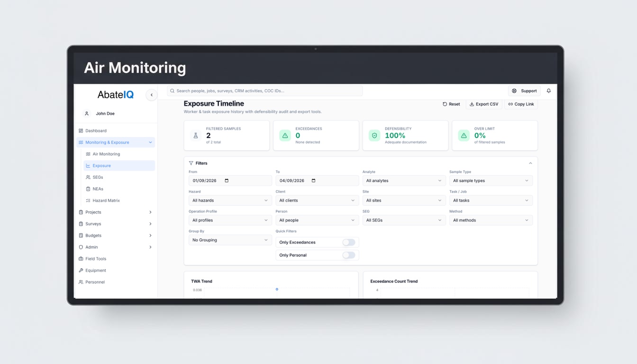Open the Sample Type dropdown

point(491,181)
